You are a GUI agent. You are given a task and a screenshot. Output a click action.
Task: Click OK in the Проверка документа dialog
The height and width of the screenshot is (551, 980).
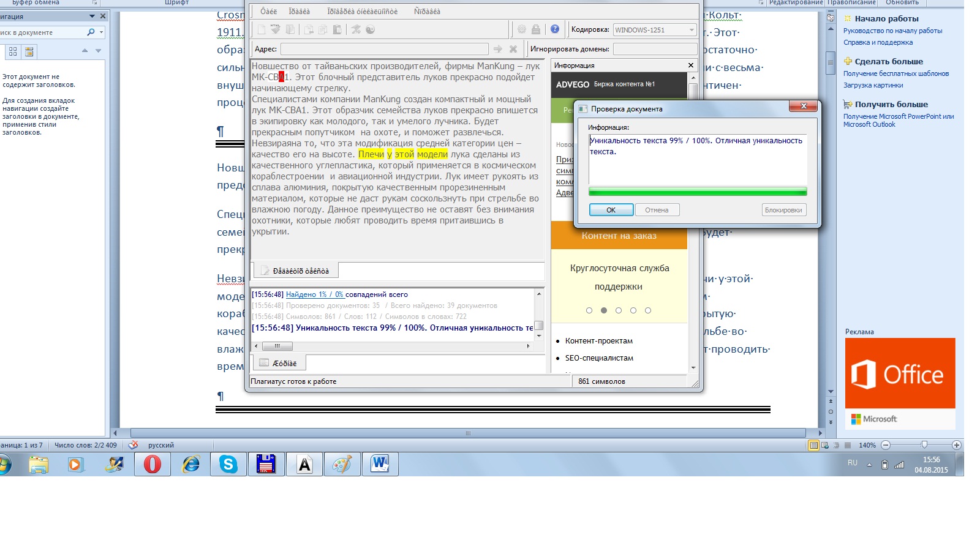click(x=611, y=210)
